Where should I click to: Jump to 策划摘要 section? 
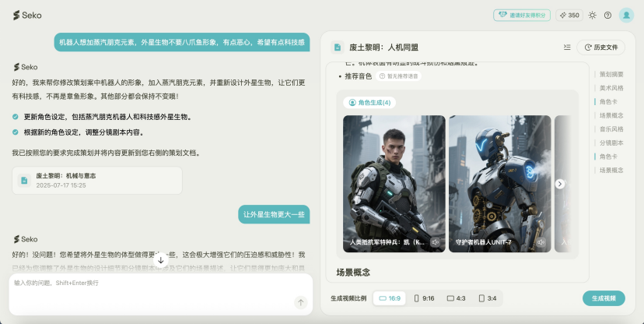(611, 75)
